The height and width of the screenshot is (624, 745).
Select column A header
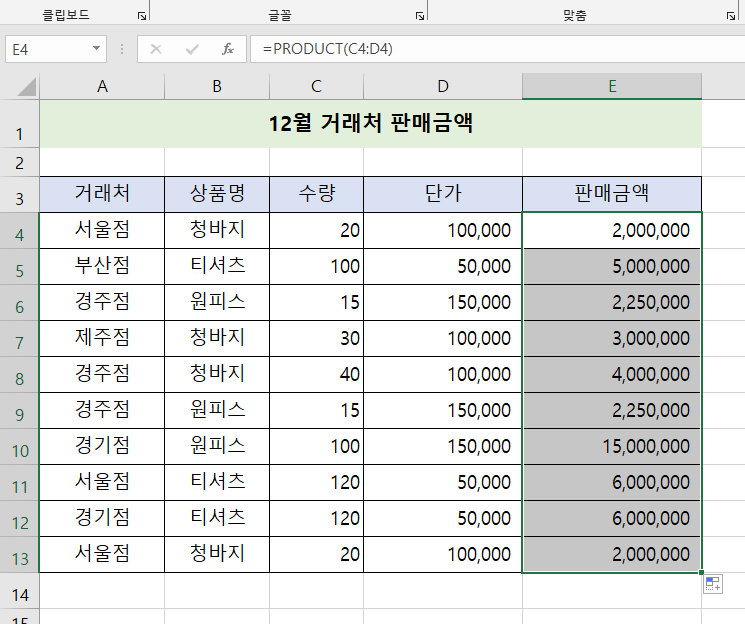102,86
